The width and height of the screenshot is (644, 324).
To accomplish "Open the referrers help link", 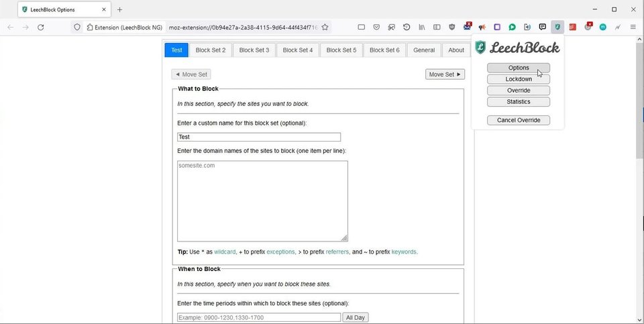I will (x=337, y=252).
